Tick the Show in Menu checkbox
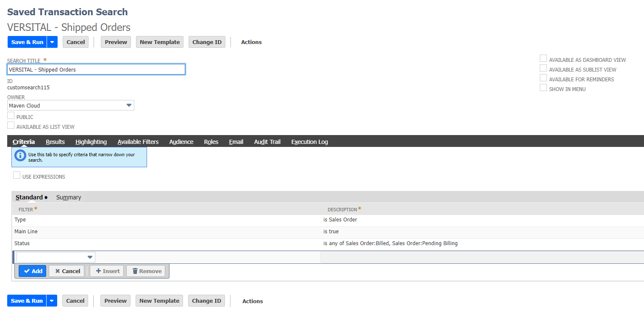Viewport: 644px width, 315px height. (x=543, y=88)
